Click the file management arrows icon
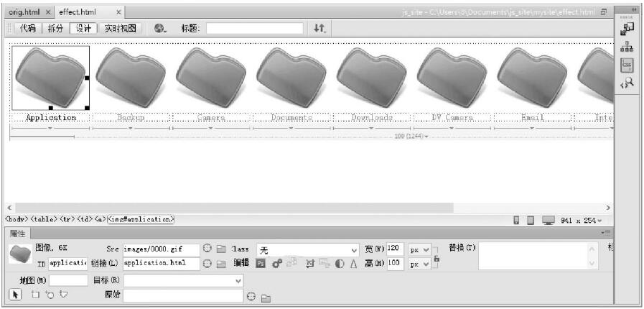 pos(319,28)
